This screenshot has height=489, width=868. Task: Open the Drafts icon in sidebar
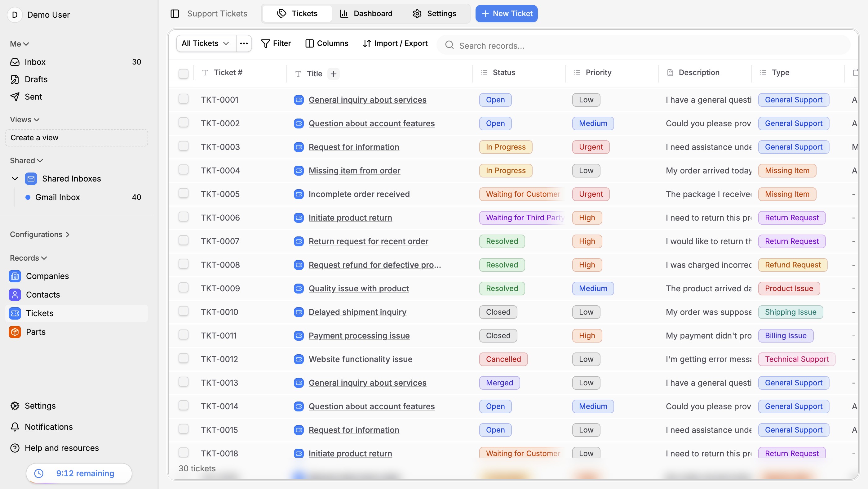(15, 79)
